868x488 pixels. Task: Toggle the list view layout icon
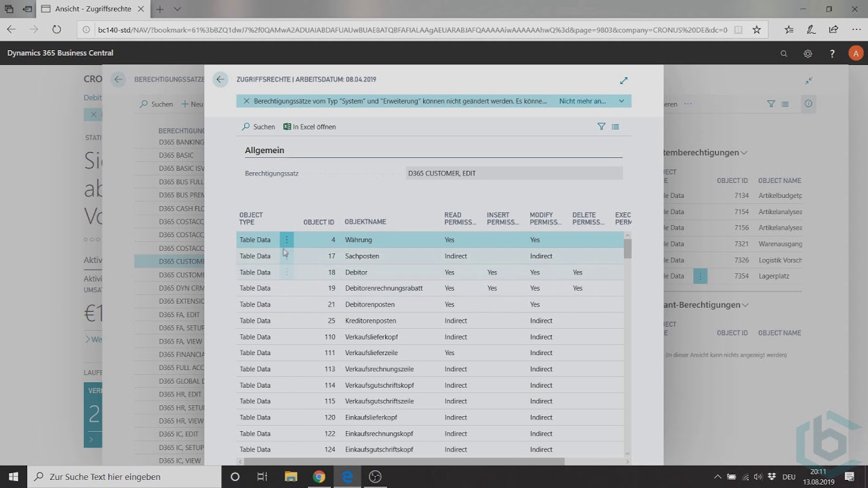615,127
